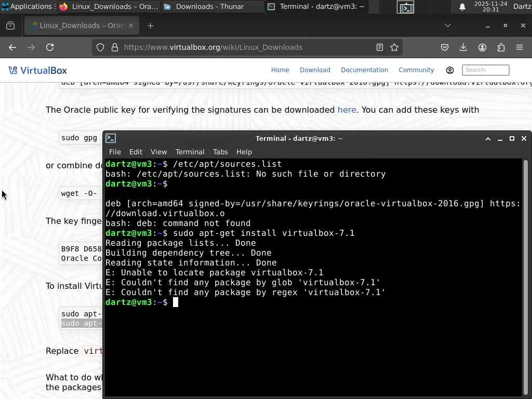The image size is (532, 399).
Task: Open the Pocket save icon in Firefox toolbar
Action: click(x=445, y=47)
